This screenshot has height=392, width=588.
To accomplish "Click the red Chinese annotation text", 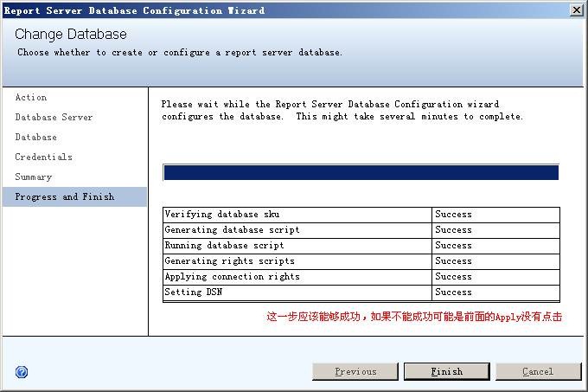I will 413,317.
